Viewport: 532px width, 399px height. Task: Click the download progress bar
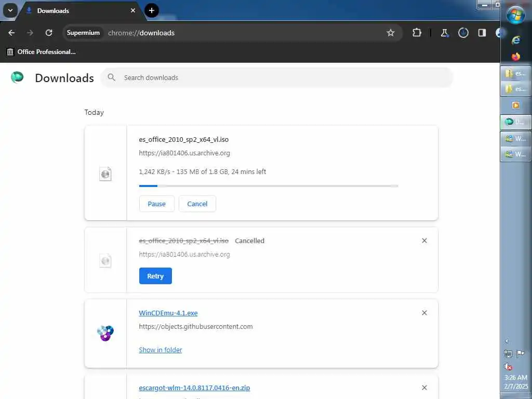[x=269, y=186]
